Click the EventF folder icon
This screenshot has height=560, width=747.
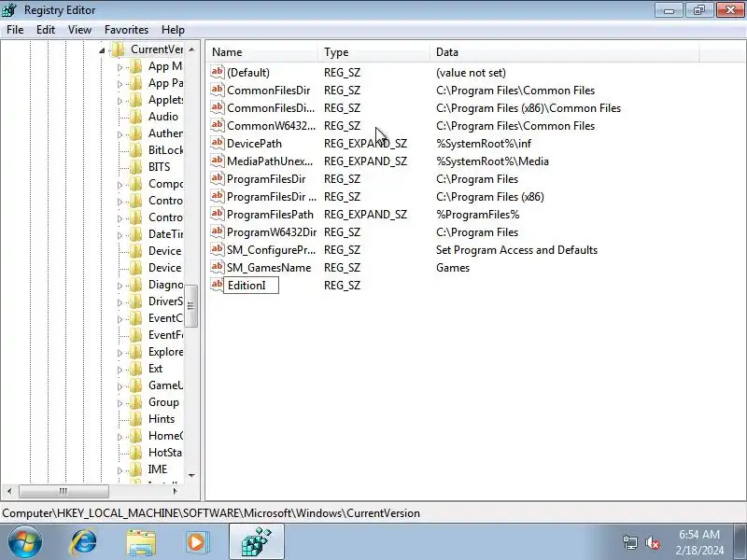(x=135, y=335)
